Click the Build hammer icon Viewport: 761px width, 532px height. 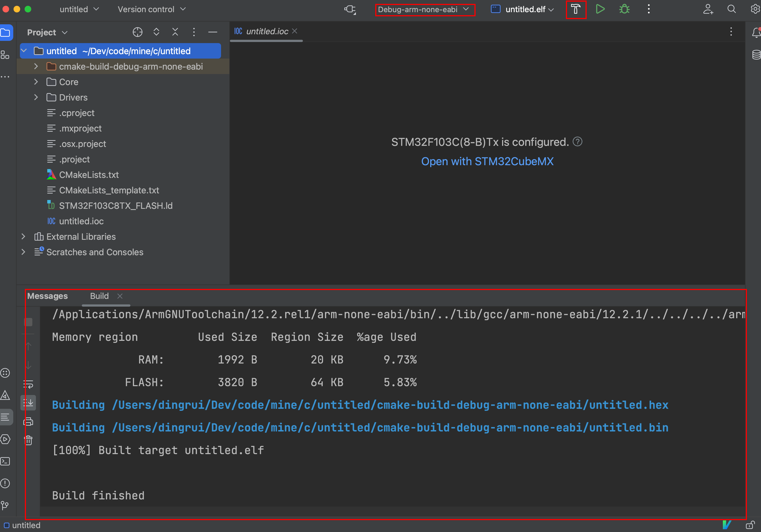(576, 9)
